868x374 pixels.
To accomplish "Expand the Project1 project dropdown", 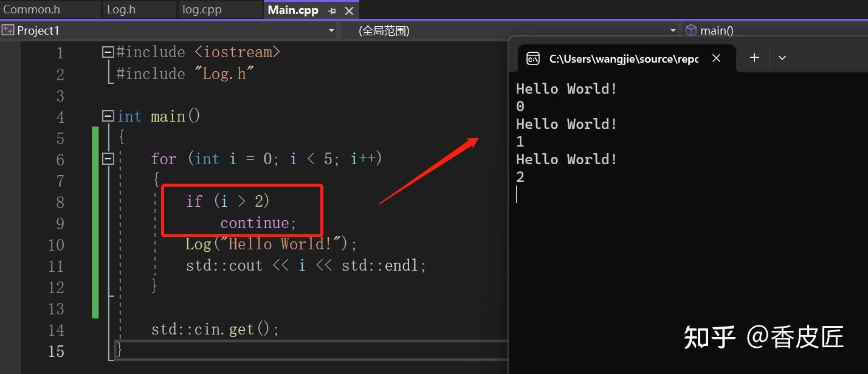I will coord(332,30).
